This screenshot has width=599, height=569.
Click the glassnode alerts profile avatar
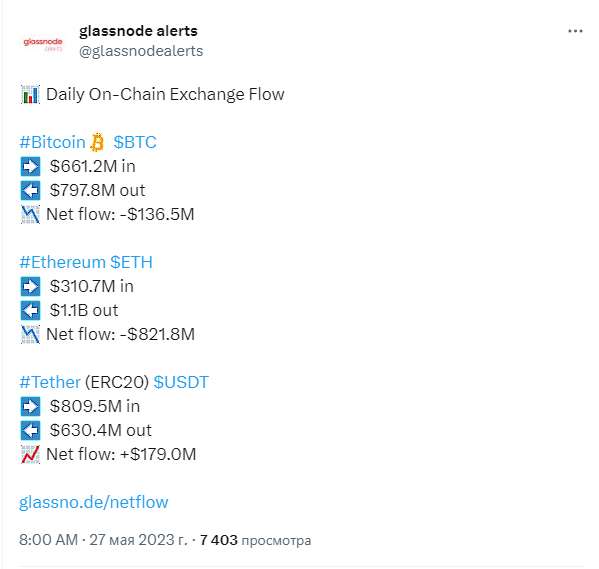pos(43,44)
